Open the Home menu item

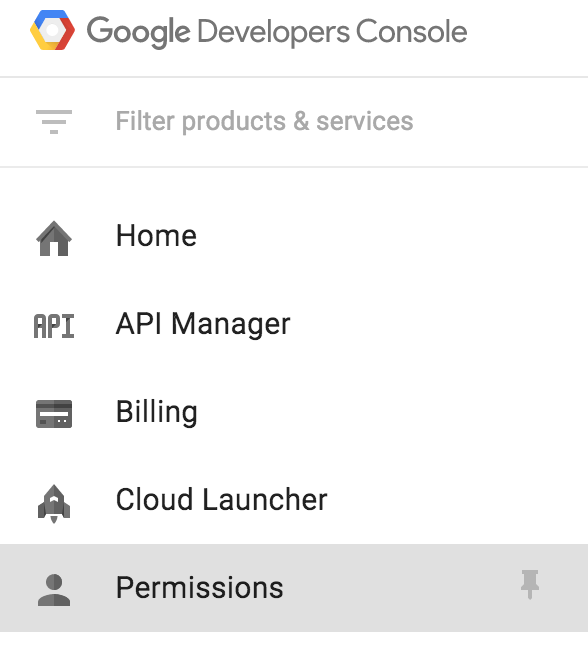pyautogui.click(x=294, y=236)
